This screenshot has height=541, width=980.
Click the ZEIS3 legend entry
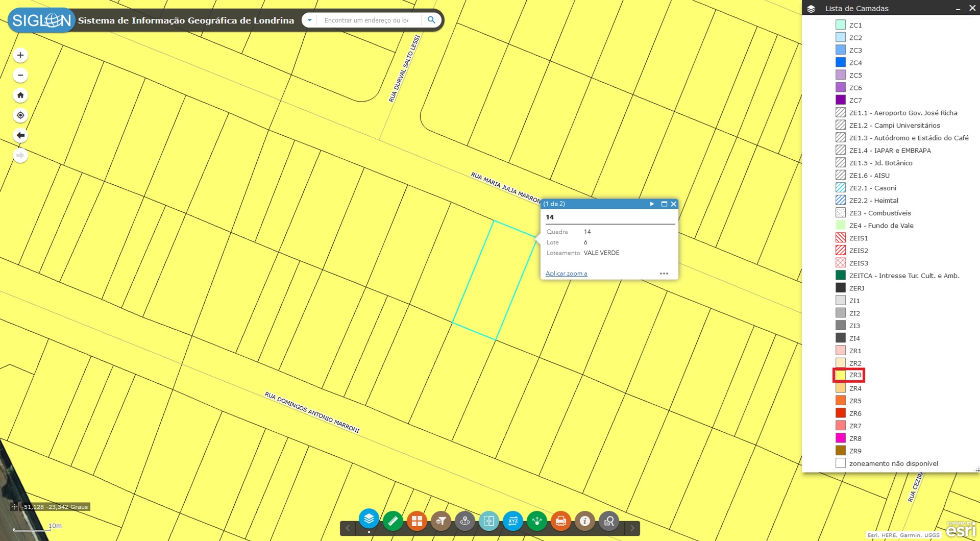[858, 263]
